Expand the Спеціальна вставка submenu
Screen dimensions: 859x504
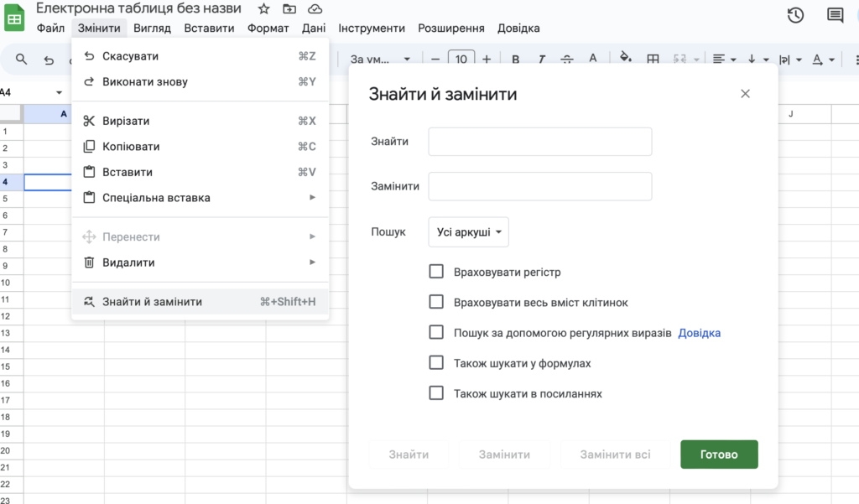[200, 198]
